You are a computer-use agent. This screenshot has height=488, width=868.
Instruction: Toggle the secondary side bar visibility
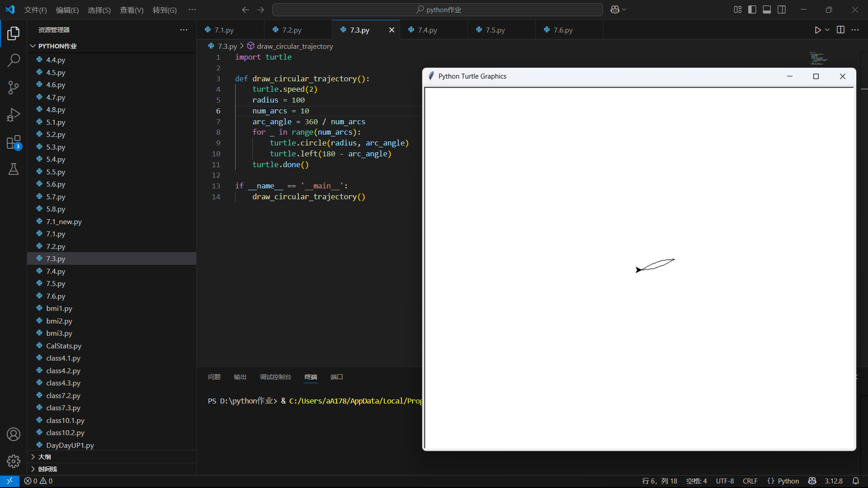point(782,9)
